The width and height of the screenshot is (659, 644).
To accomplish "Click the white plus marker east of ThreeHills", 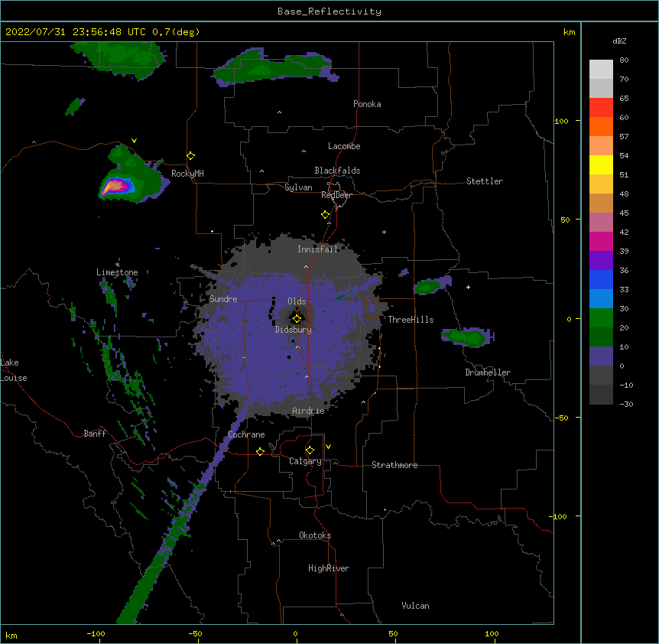I will (x=468, y=287).
